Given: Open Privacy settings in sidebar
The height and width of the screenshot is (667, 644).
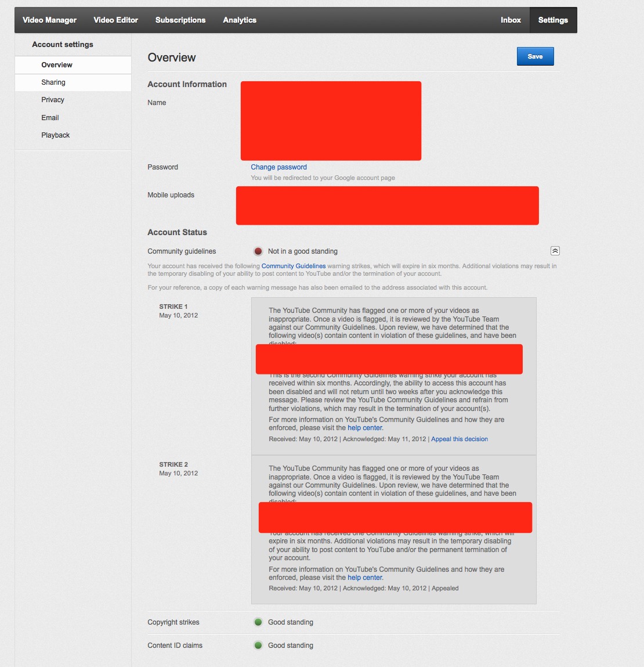Looking at the screenshot, I should pyautogui.click(x=53, y=99).
